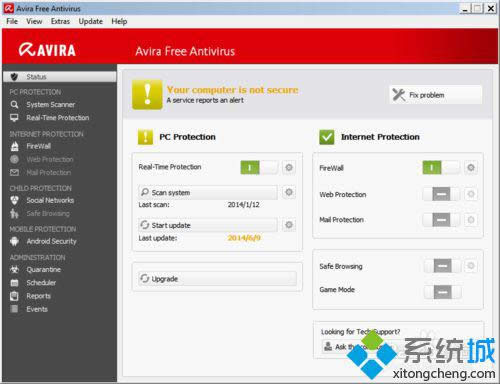
Task: Click the Avira logo in the red header
Action: click(47, 50)
